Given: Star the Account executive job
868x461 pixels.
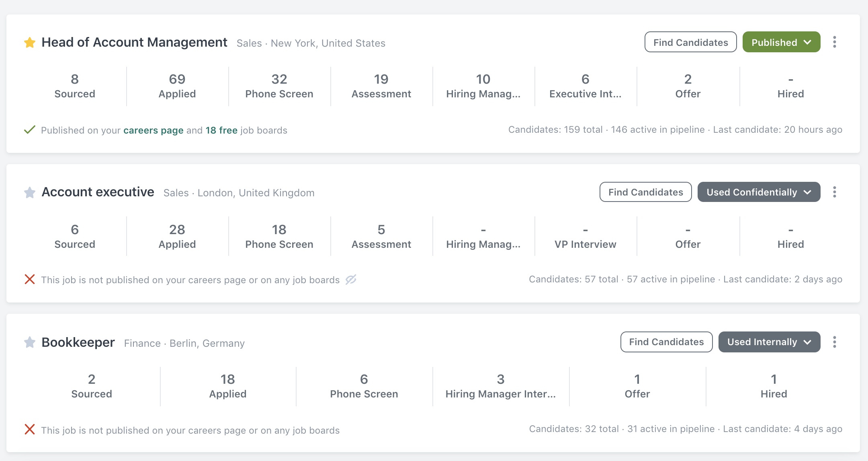Looking at the screenshot, I should click(30, 192).
